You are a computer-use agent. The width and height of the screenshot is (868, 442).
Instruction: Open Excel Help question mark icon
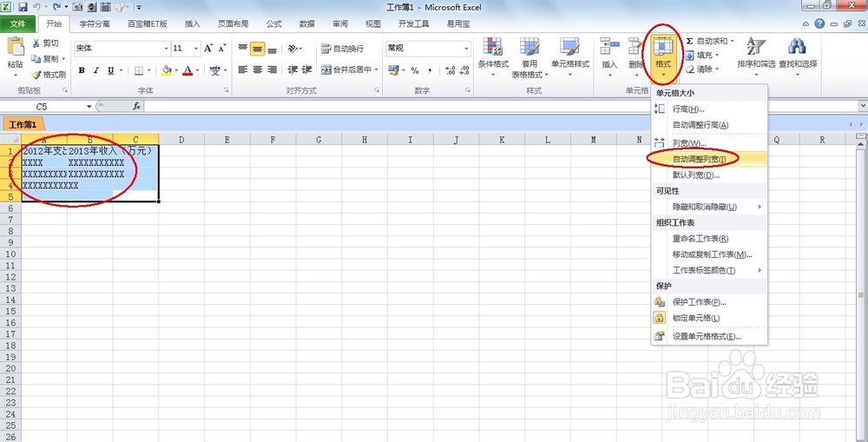click(x=819, y=23)
